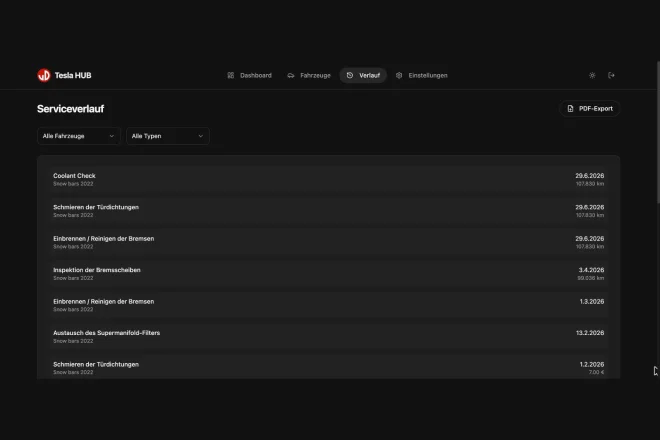Image resolution: width=660 pixels, height=440 pixels.
Task: Click the Dashboard grid icon
Action: click(231, 75)
